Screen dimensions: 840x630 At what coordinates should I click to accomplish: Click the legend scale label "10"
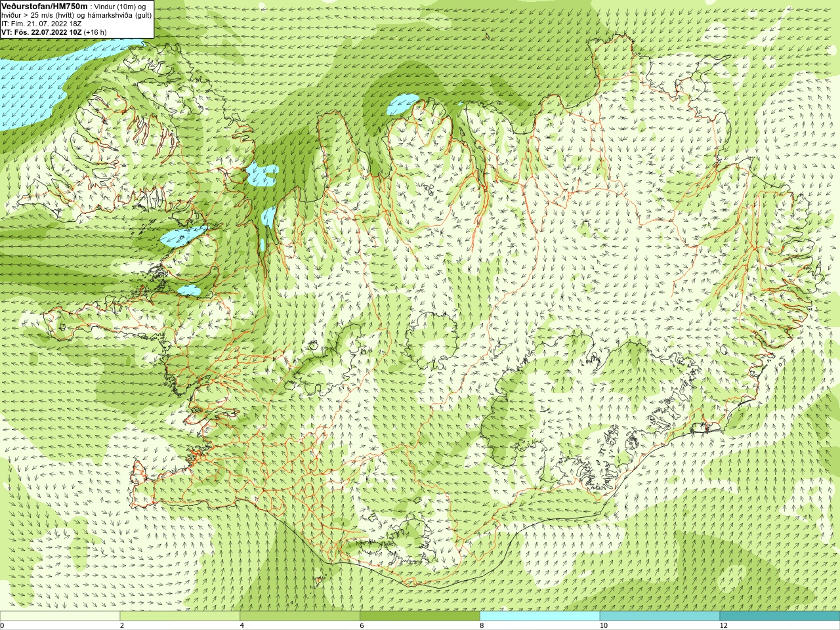(604, 625)
